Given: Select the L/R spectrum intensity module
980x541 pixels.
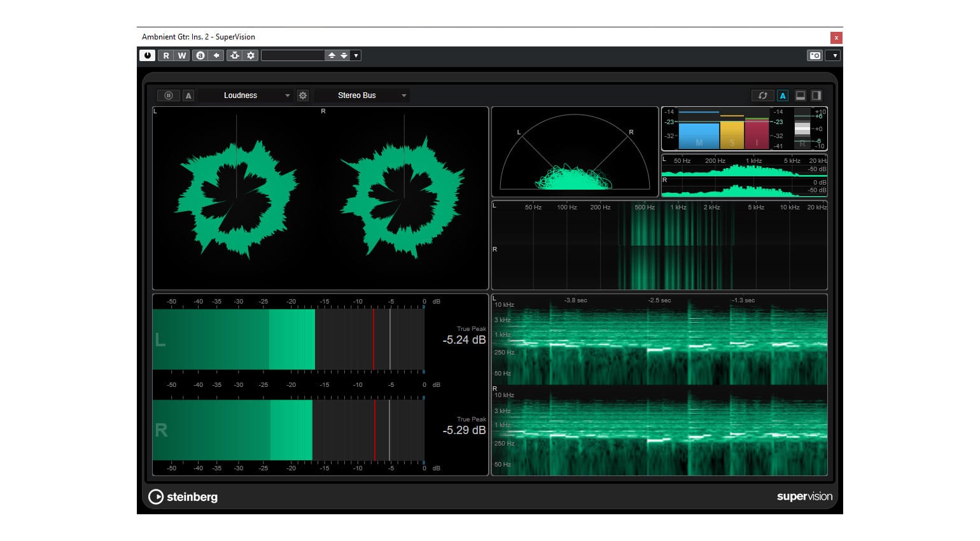Looking at the screenshot, I should click(x=659, y=245).
